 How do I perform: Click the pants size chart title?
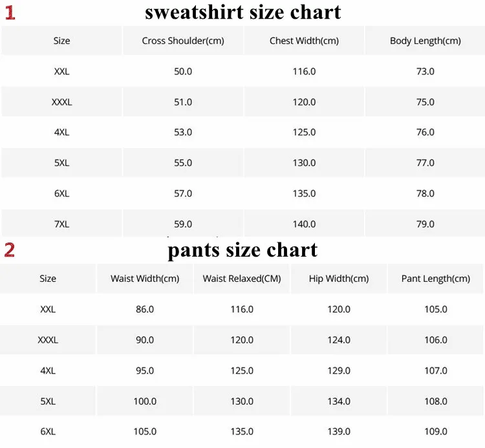[x=242, y=250]
